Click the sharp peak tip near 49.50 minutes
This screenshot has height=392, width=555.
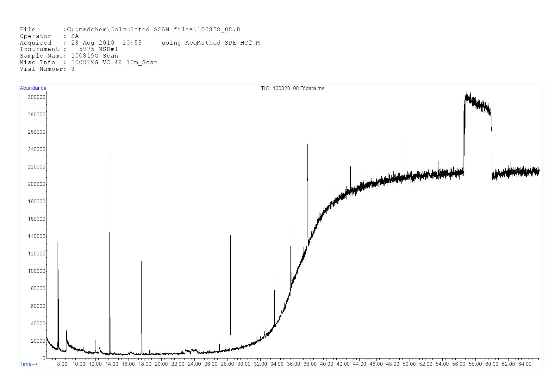tap(405, 138)
